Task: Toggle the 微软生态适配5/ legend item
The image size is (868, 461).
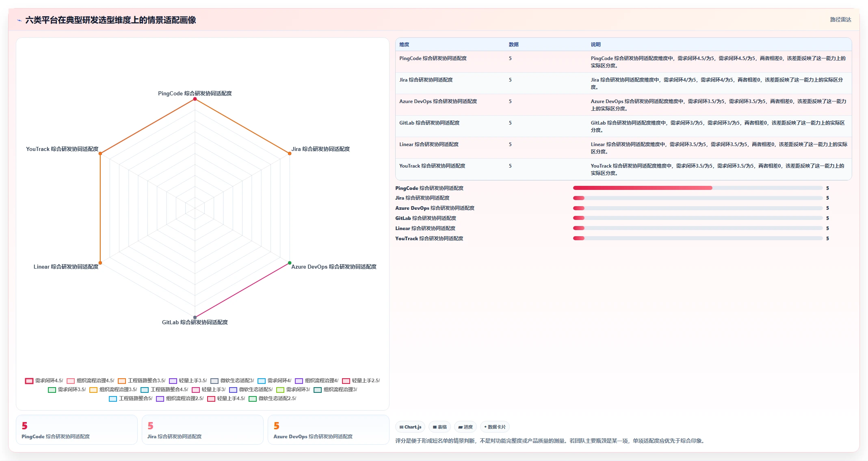Action: [x=251, y=390]
